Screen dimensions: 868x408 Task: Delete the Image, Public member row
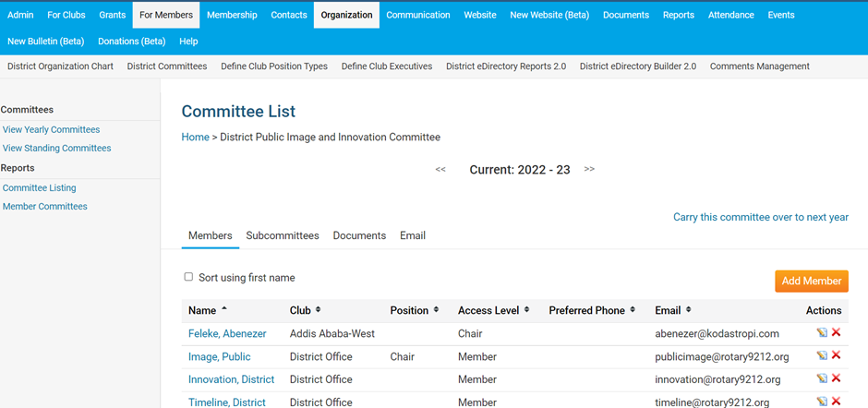pos(836,356)
